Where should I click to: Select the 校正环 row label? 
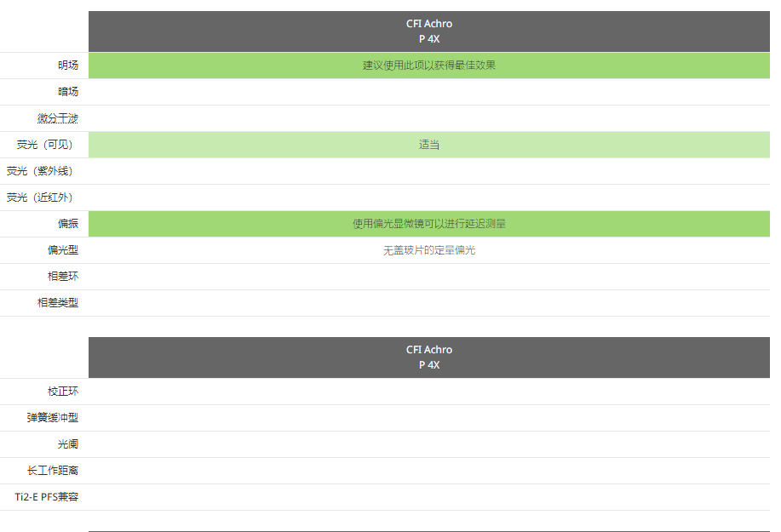(x=63, y=392)
